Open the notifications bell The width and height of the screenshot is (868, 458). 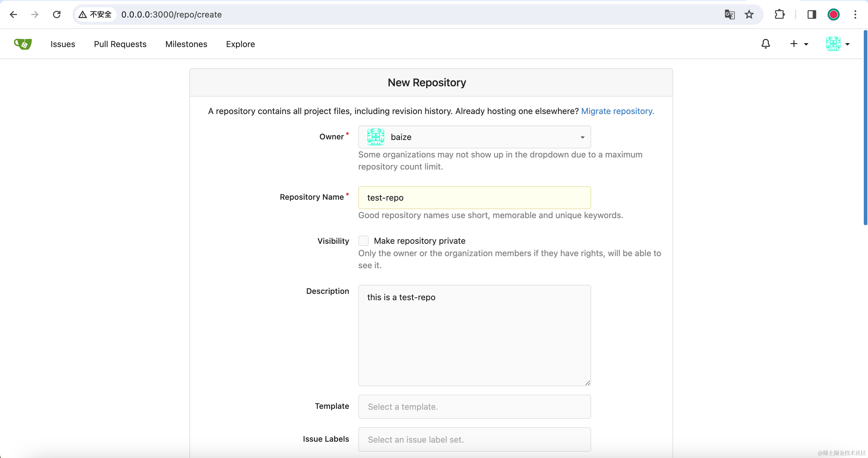[x=765, y=44]
